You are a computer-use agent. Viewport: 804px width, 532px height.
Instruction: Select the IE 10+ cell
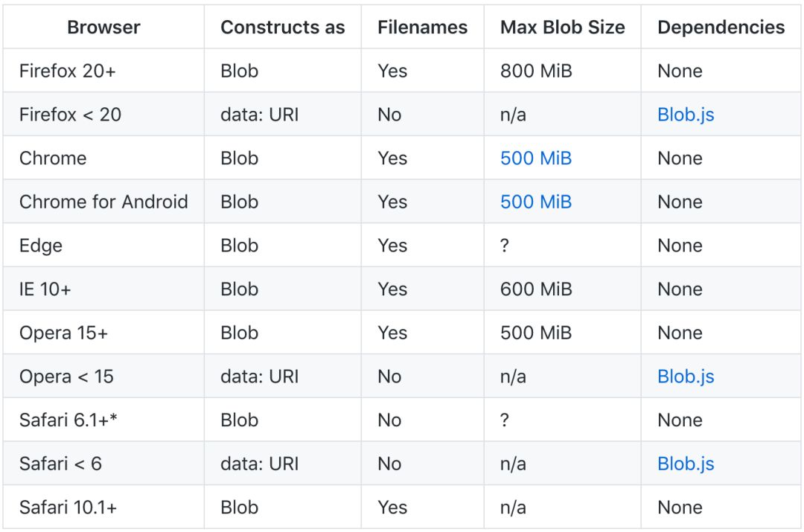tap(45, 289)
